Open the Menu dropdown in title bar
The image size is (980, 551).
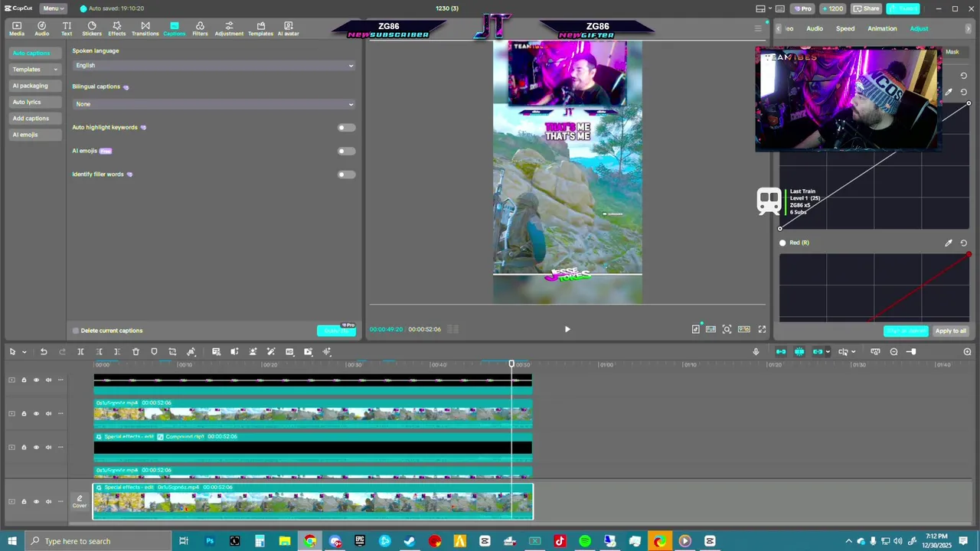click(52, 8)
